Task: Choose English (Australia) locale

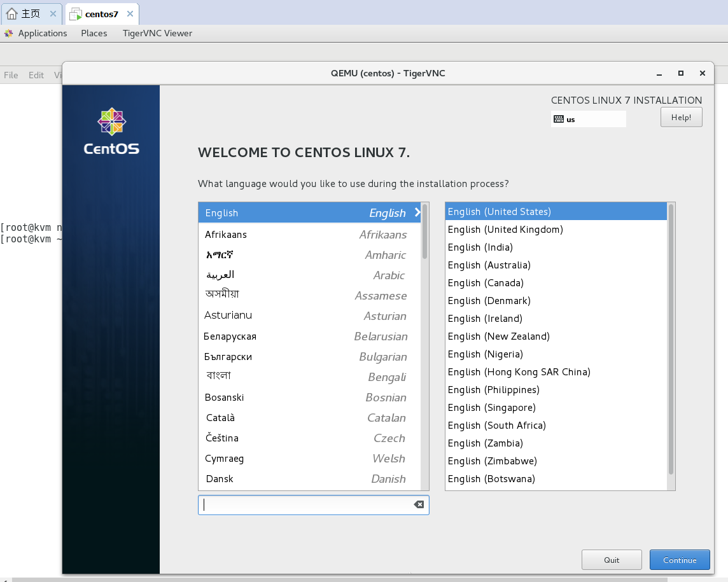Action: click(x=556, y=265)
